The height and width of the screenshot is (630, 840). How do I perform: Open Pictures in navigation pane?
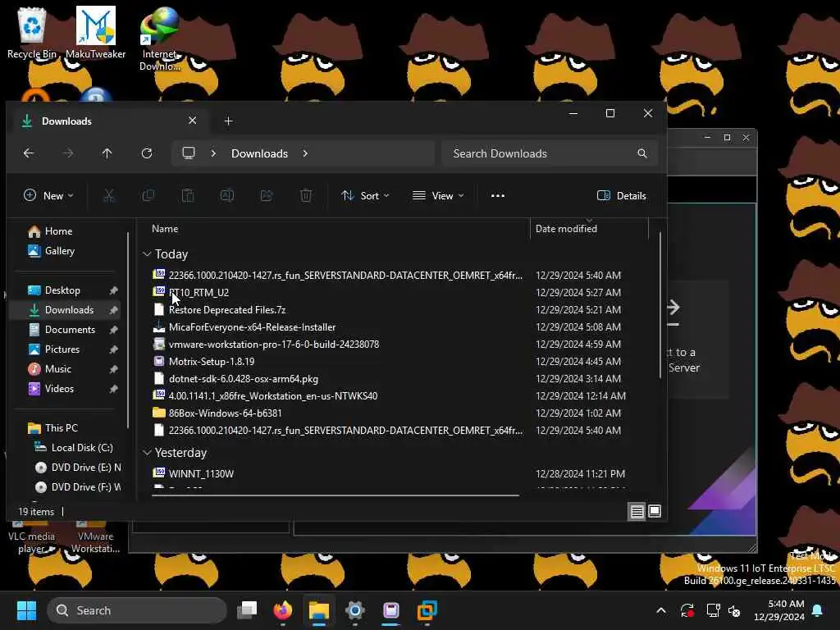[x=62, y=349]
